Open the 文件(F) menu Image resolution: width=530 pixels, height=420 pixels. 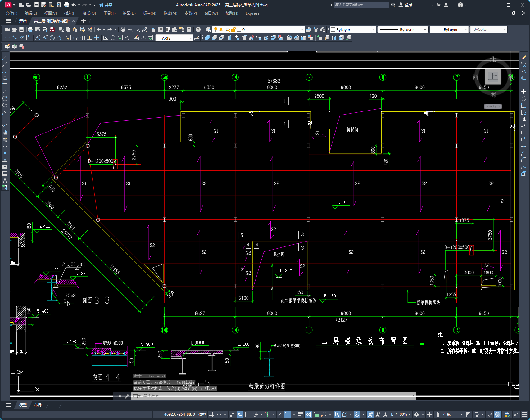click(x=11, y=13)
